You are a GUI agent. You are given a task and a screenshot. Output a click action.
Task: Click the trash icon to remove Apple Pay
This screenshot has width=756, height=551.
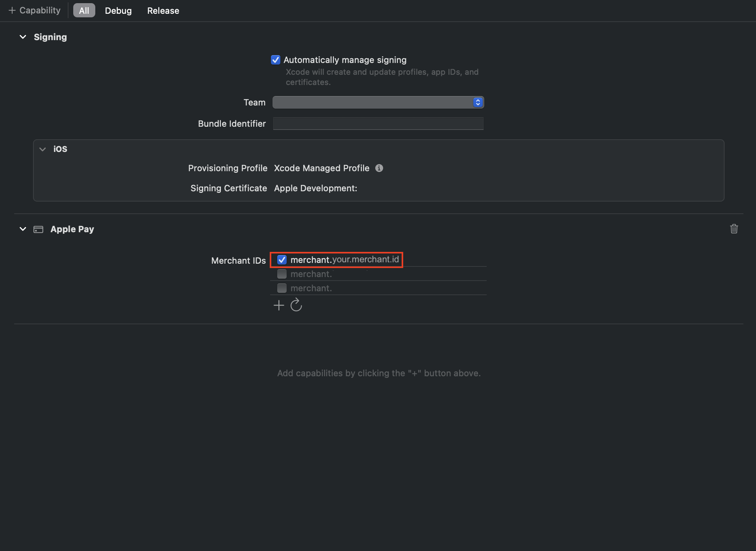[734, 229]
